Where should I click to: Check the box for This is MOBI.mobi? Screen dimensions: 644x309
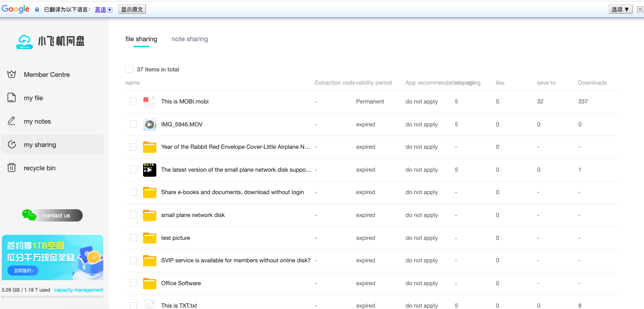coord(133,102)
